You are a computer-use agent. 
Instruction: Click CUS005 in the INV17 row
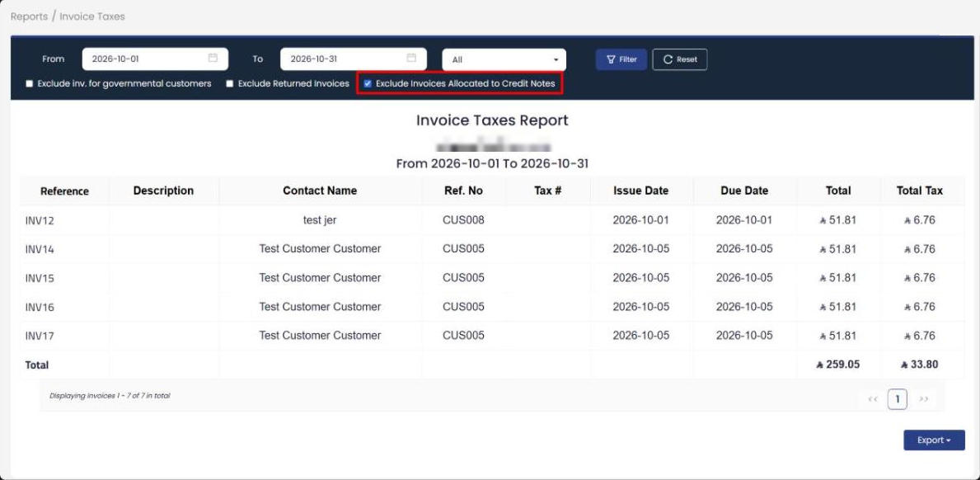click(463, 336)
